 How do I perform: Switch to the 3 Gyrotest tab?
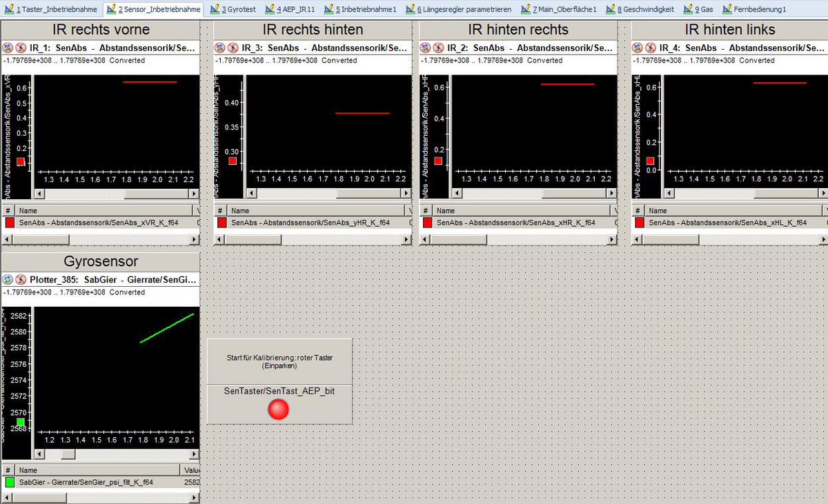click(233, 10)
